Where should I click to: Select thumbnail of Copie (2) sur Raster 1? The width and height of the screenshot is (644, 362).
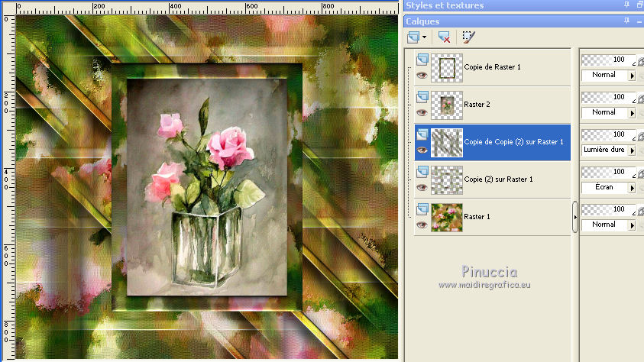click(447, 179)
